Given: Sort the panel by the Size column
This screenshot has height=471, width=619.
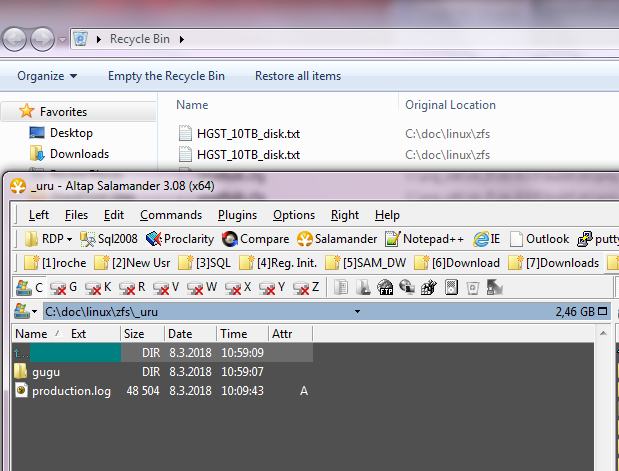Looking at the screenshot, I should tap(142, 334).
